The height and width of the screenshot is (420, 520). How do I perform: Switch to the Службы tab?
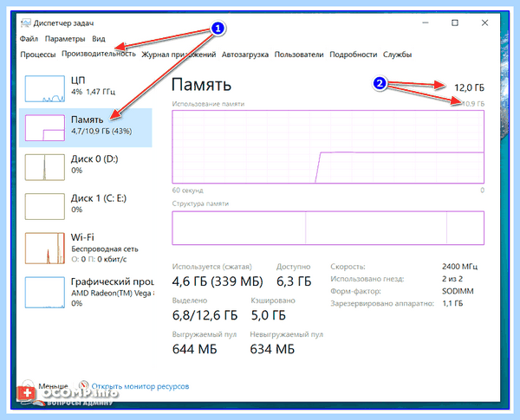(397, 55)
